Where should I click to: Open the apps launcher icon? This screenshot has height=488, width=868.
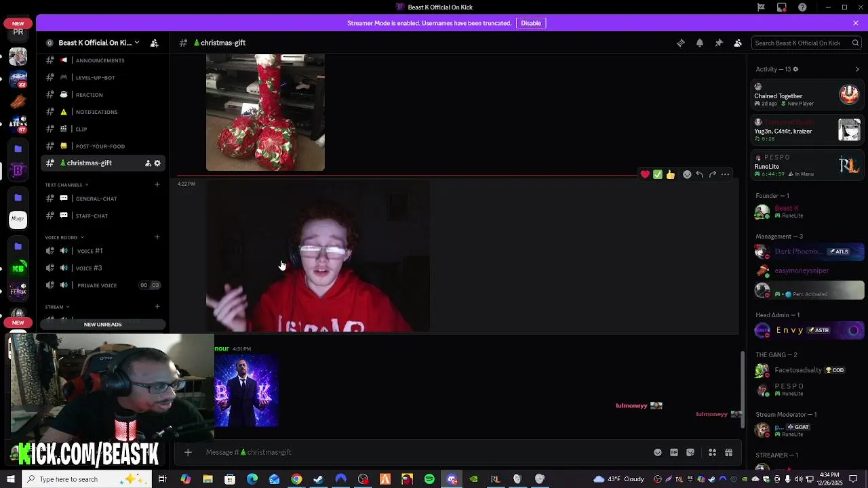(712, 453)
